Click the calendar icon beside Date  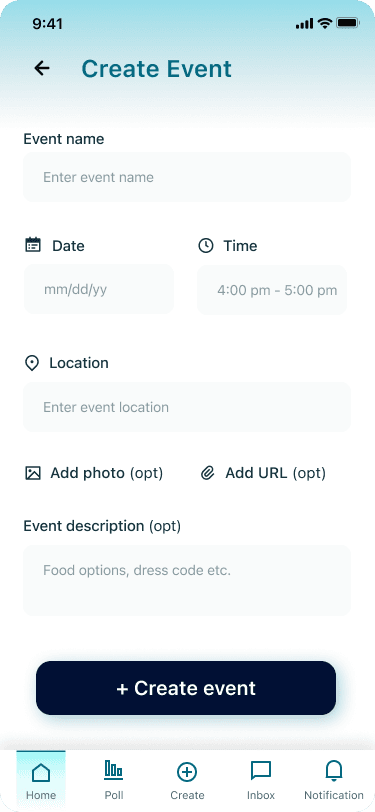point(33,245)
